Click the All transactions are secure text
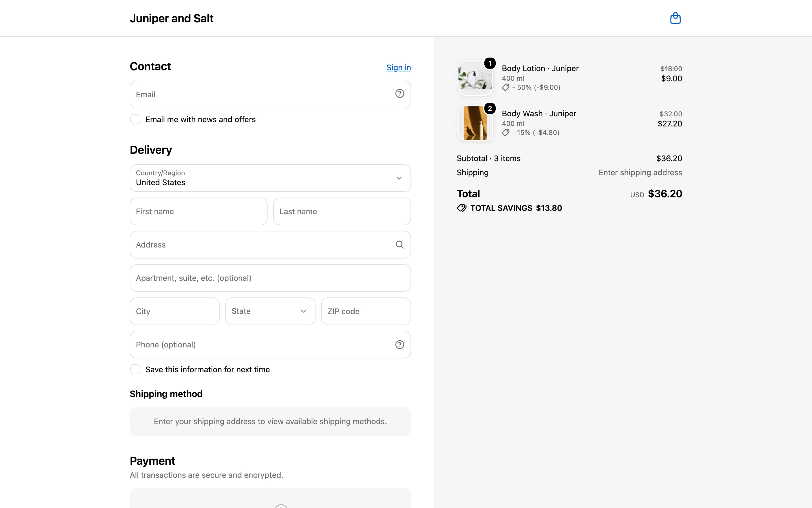812x508 pixels. point(206,475)
